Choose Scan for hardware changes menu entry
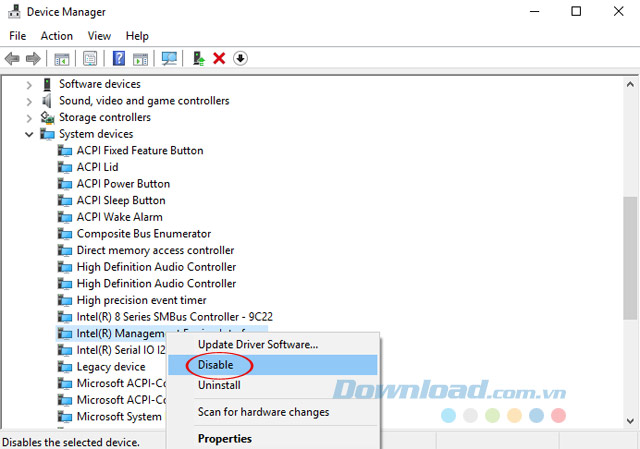640x449 pixels. [273, 412]
